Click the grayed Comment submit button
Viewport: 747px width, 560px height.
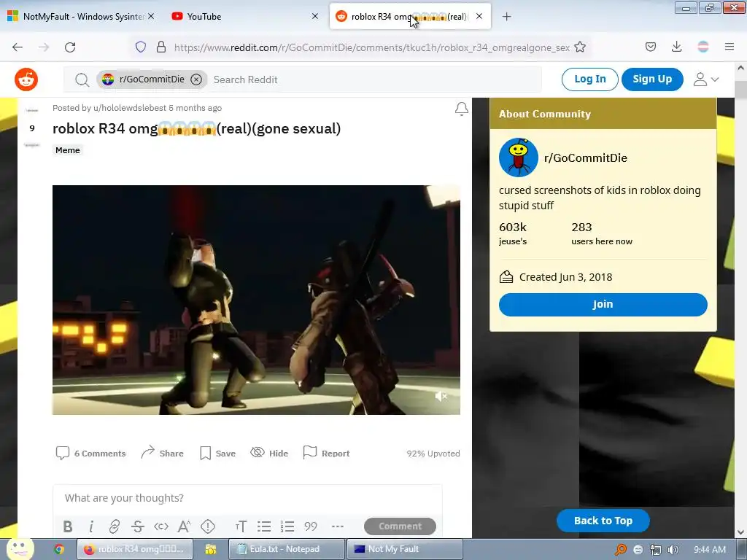pyautogui.click(x=400, y=526)
